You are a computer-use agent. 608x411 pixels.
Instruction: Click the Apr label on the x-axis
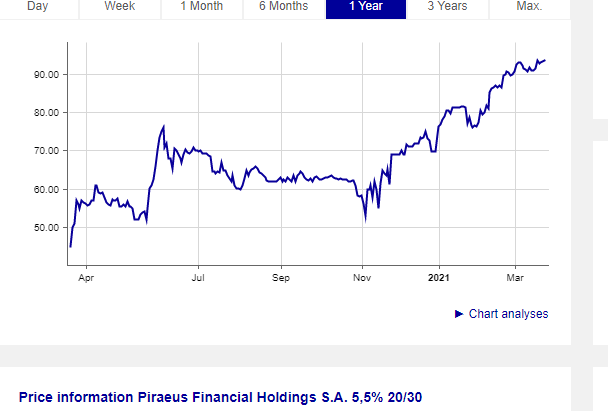pyautogui.click(x=86, y=277)
